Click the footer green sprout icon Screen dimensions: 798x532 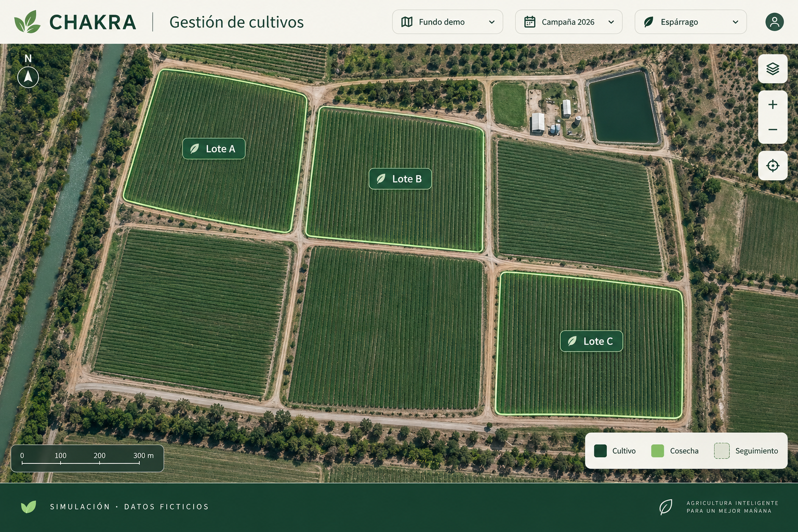pyautogui.click(x=29, y=507)
